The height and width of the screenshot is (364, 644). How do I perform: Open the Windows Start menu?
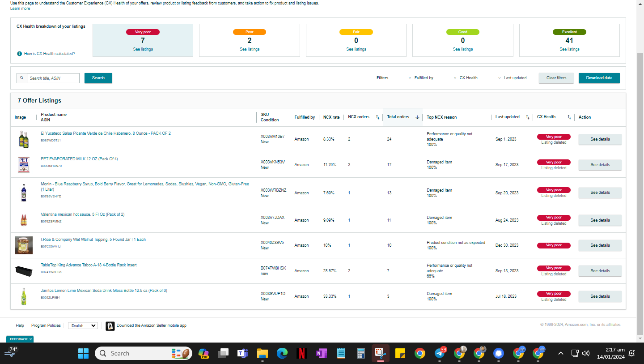point(83,353)
